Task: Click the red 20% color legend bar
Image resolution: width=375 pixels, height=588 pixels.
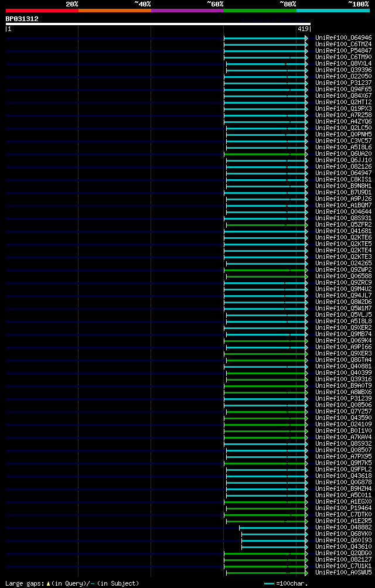Action: click(x=42, y=11)
